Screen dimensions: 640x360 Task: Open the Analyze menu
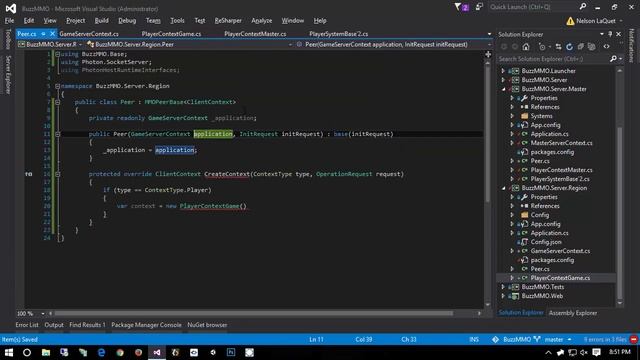(262, 20)
